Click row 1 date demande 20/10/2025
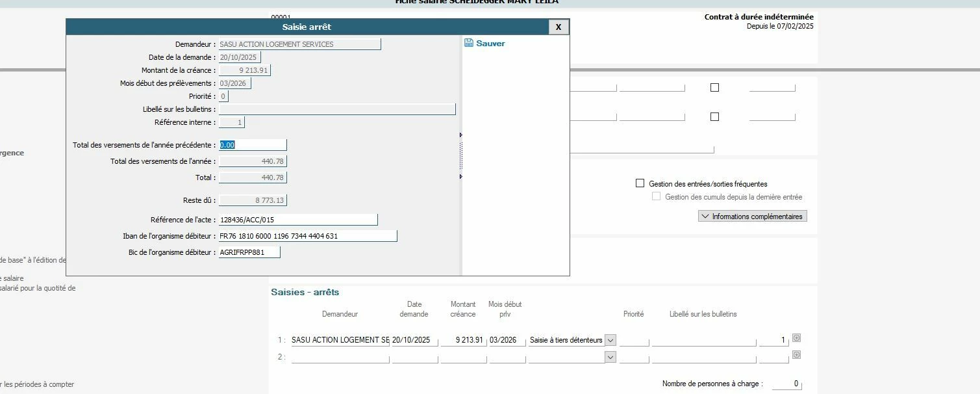Viewport: 980px width, 394px height. pyautogui.click(x=415, y=340)
